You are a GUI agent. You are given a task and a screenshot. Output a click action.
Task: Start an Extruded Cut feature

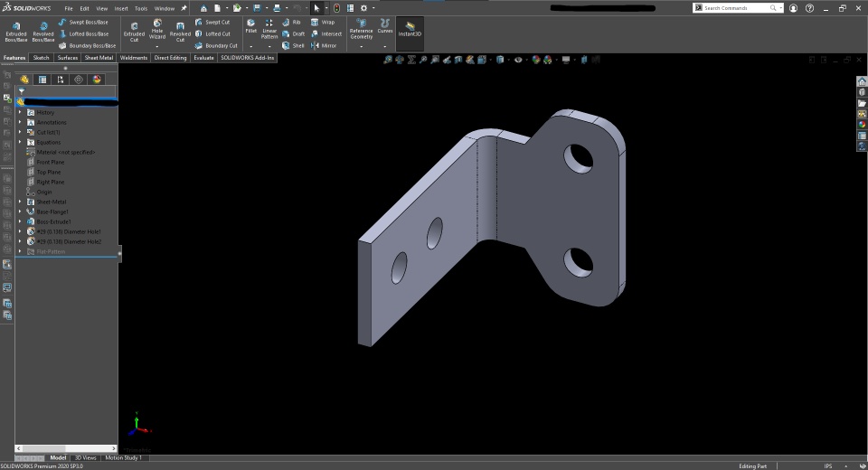tap(134, 32)
